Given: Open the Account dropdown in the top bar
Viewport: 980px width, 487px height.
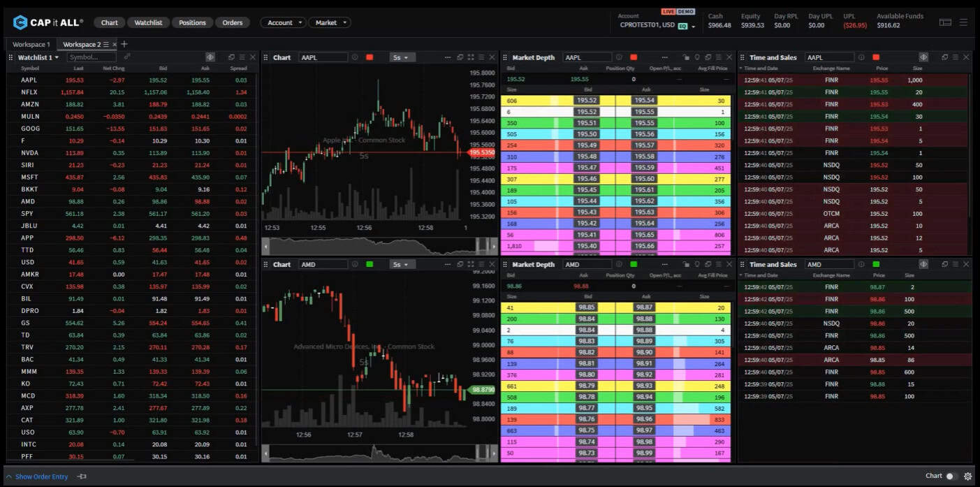Looking at the screenshot, I should [x=283, y=22].
